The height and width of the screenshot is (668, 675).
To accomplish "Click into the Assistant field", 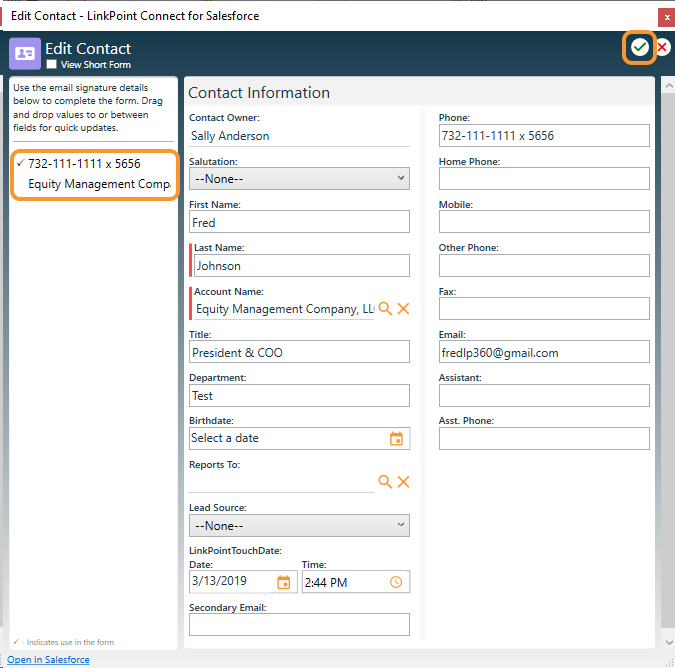I will pos(544,396).
